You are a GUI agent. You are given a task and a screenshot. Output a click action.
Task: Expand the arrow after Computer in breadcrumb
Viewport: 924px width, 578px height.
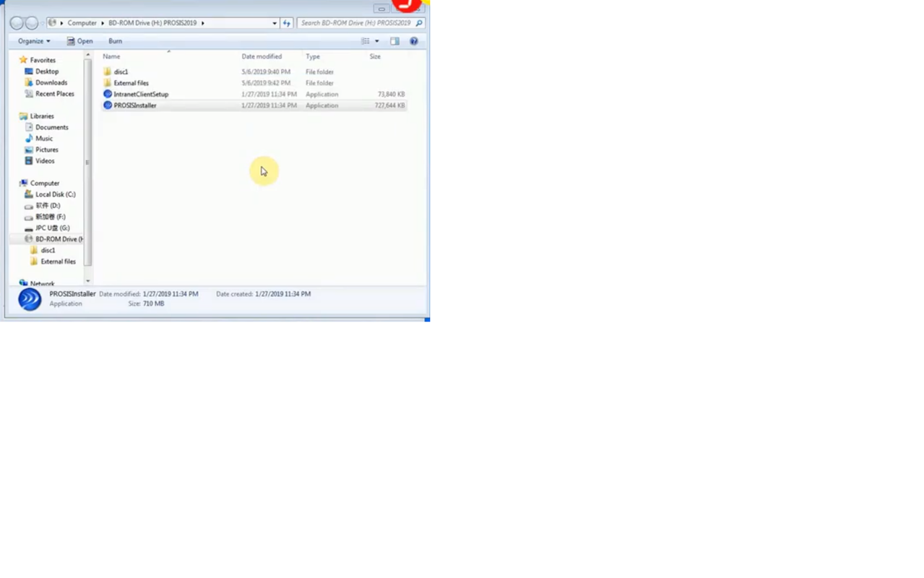point(103,23)
